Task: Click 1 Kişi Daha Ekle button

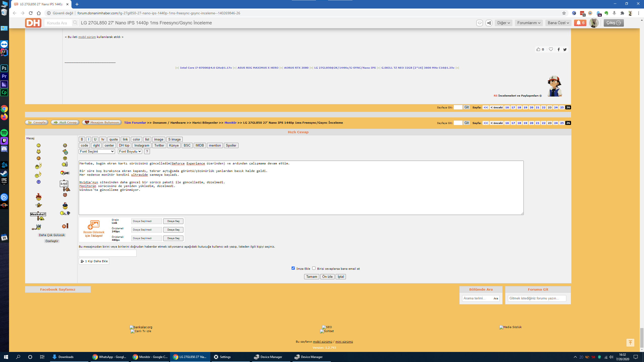Action: (94, 261)
